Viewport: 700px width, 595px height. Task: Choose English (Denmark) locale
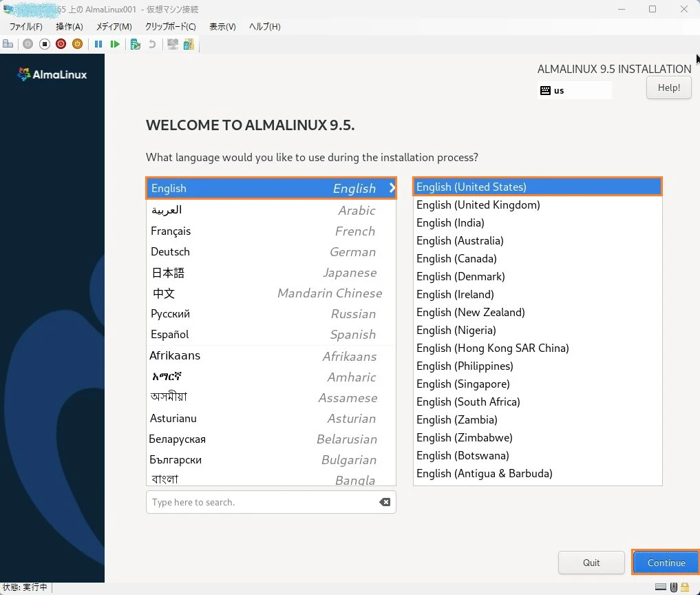pyautogui.click(x=538, y=276)
